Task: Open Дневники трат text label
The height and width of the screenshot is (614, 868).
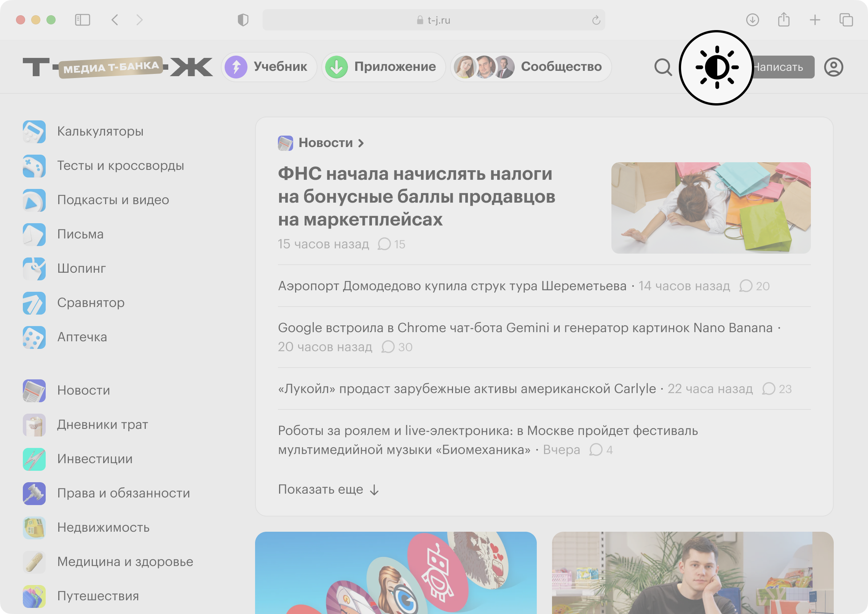Action: pos(102,425)
